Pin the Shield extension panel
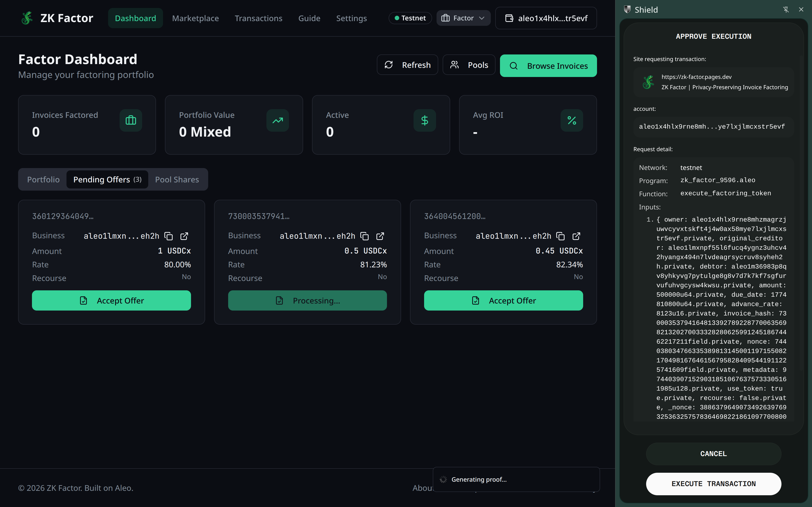This screenshot has height=507, width=812. (x=786, y=9)
